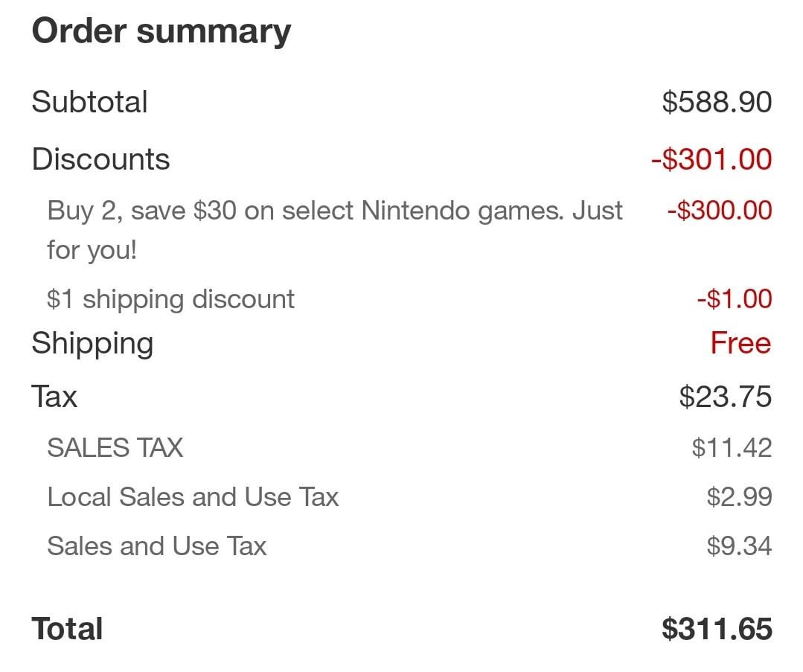Click the Order summary heading
The width and height of the screenshot is (803, 672).
pyautogui.click(x=161, y=31)
